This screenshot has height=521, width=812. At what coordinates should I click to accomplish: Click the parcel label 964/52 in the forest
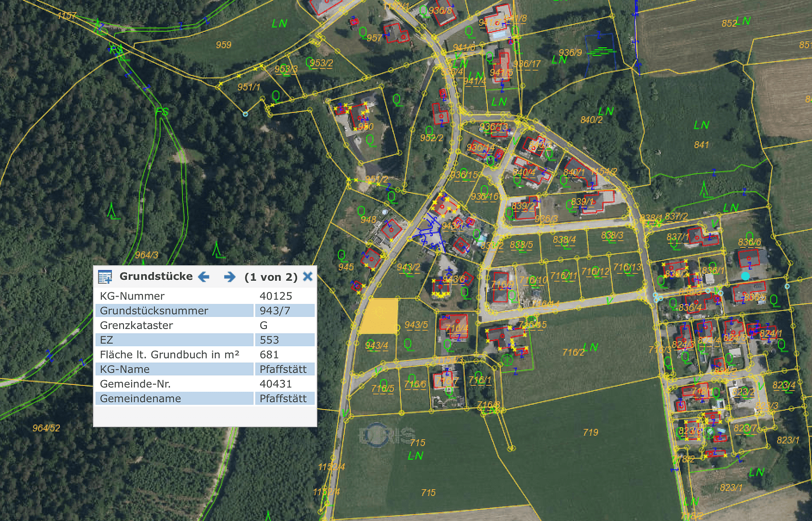coord(46,427)
